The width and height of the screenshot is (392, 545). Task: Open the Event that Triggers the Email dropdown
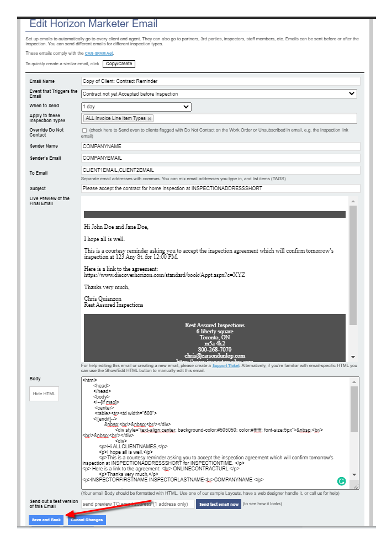(219, 94)
